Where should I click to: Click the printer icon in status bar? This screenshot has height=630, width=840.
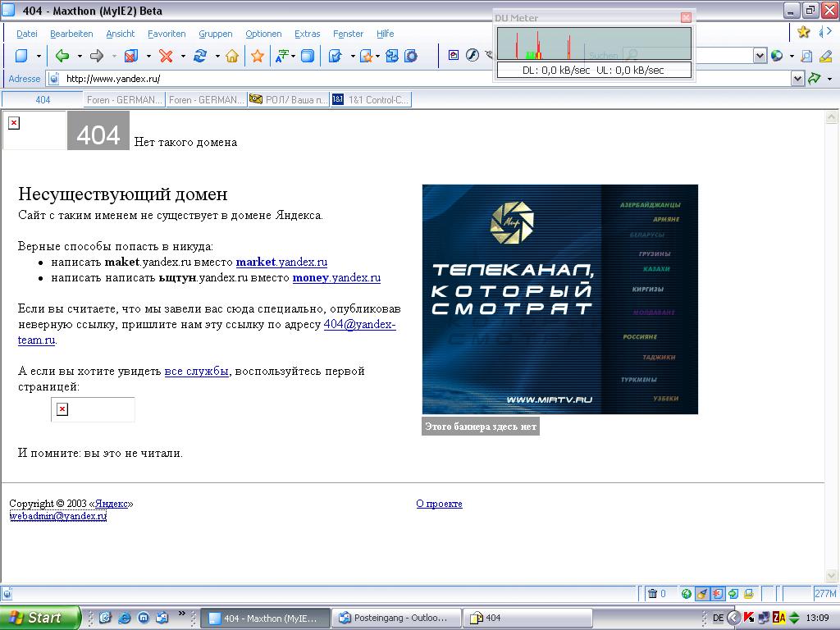tap(749, 594)
